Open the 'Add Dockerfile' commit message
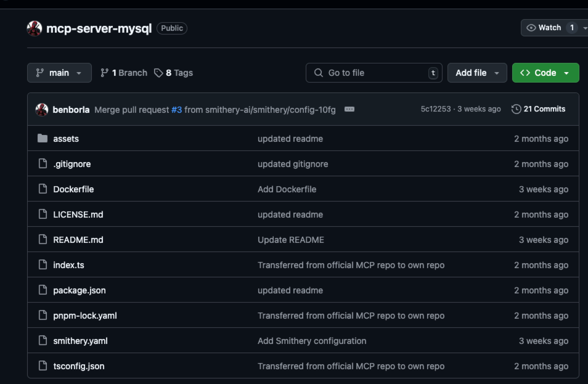588x384 pixels. pyautogui.click(x=287, y=189)
